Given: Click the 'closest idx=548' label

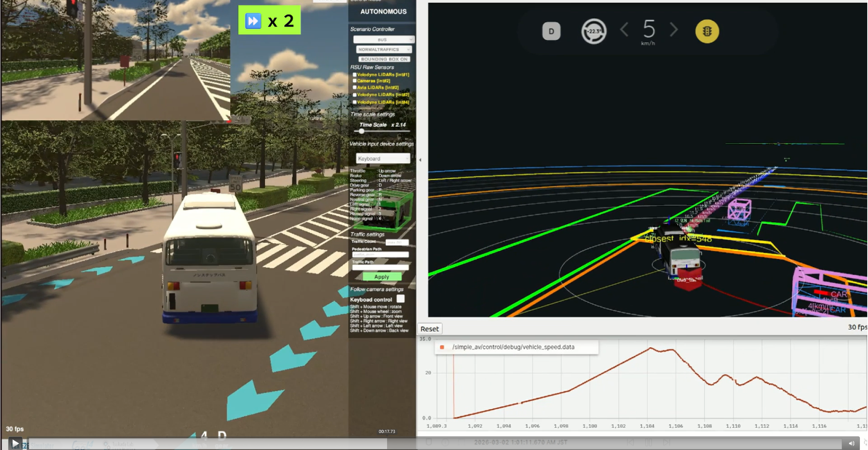Looking at the screenshot, I should (678, 239).
